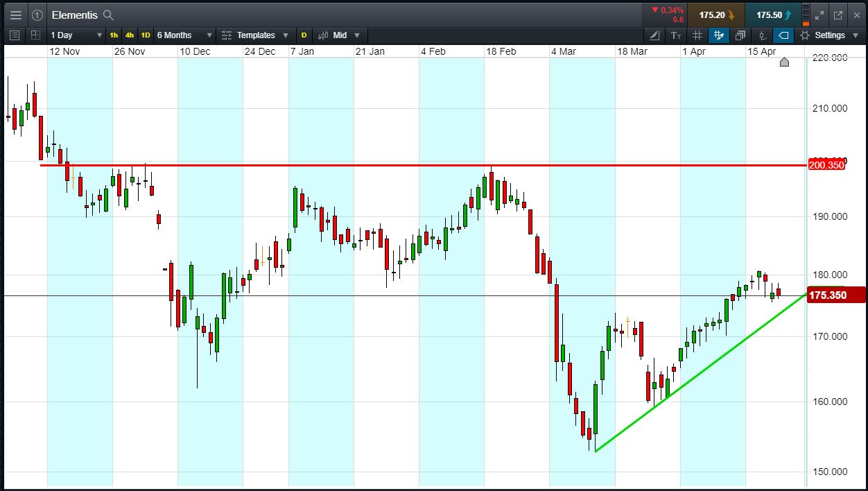Click the 210.000 price axis label
Screen dimensions: 868x491
point(829,108)
